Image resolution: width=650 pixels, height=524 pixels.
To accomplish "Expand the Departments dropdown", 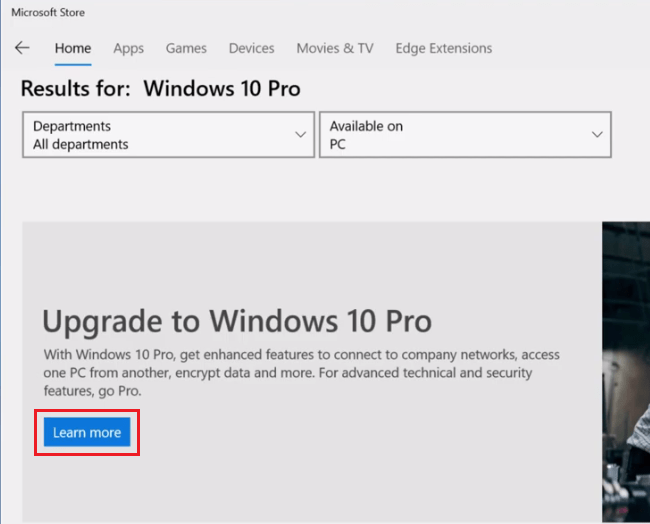I will tap(168, 135).
